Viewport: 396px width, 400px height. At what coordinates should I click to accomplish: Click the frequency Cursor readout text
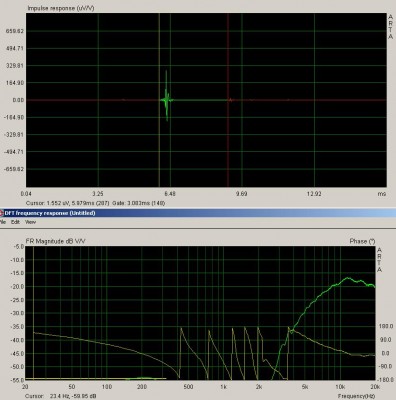61,396
